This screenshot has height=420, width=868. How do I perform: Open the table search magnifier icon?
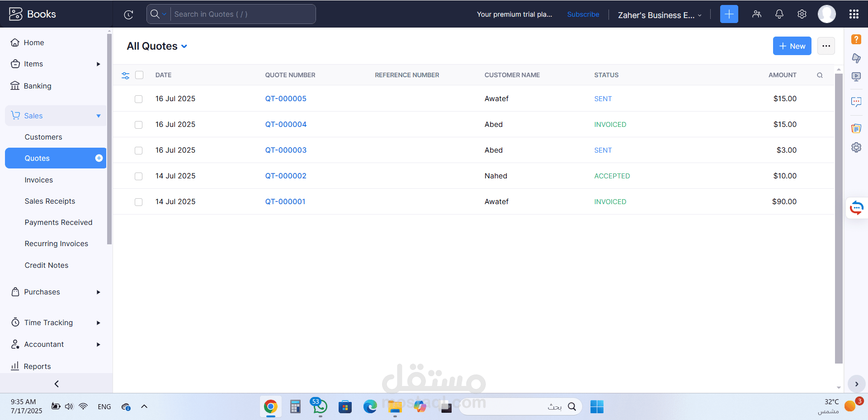[820, 75]
